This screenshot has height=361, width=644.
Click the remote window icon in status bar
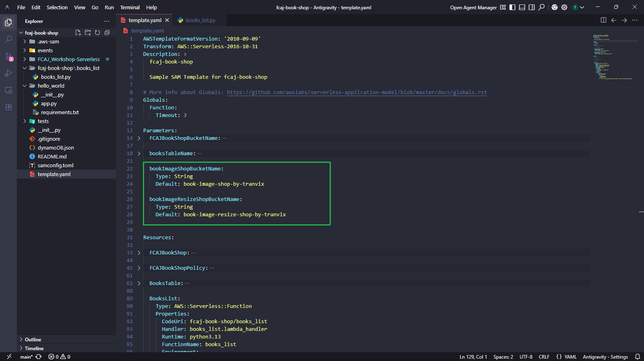(x=9, y=357)
